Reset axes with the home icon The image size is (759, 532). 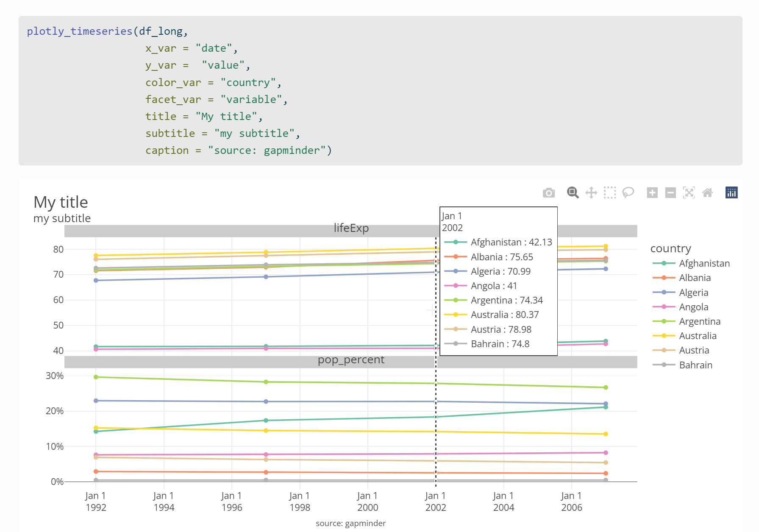707,193
